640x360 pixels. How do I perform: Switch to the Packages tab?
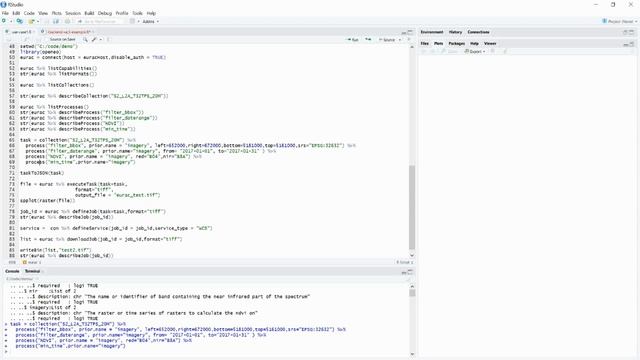(x=456, y=43)
